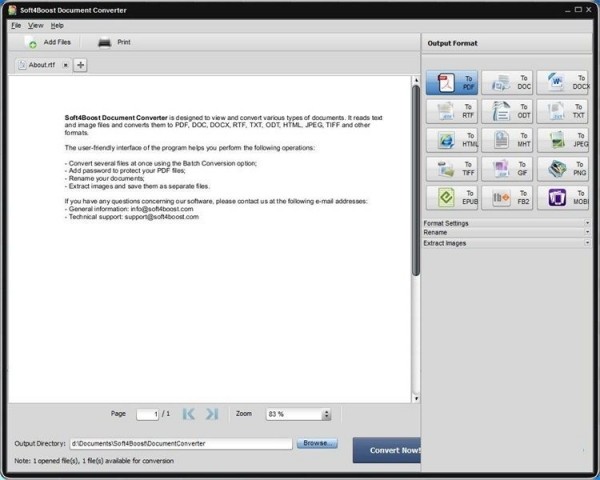Screen dimensions: 600x480
Task: Open the Zoom percentage dropdown
Action: click(326, 414)
